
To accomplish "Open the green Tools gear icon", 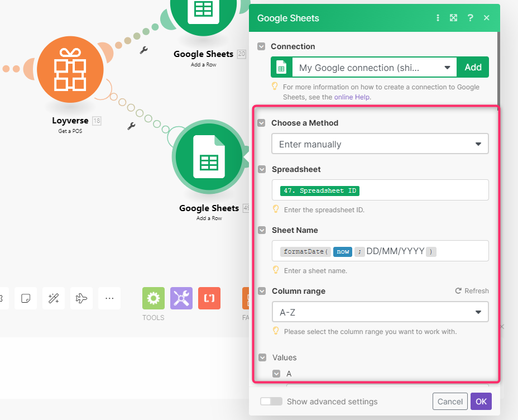I will pyautogui.click(x=154, y=298).
